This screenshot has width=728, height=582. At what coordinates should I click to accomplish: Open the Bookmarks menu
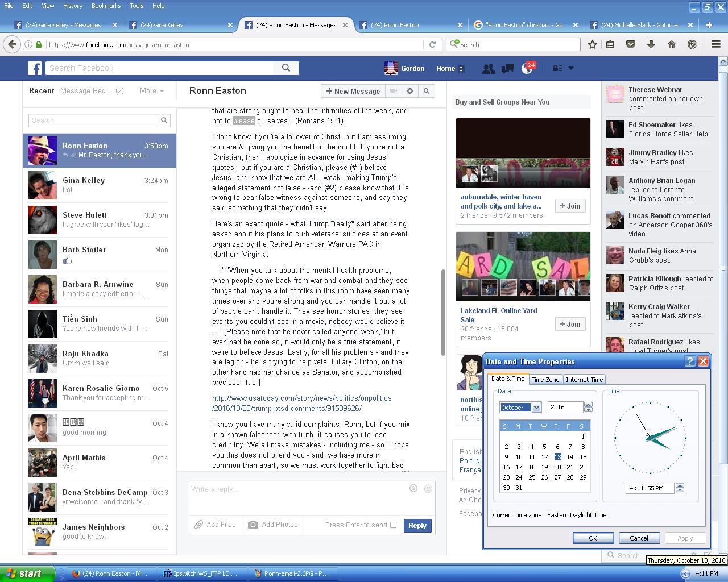[x=106, y=6]
